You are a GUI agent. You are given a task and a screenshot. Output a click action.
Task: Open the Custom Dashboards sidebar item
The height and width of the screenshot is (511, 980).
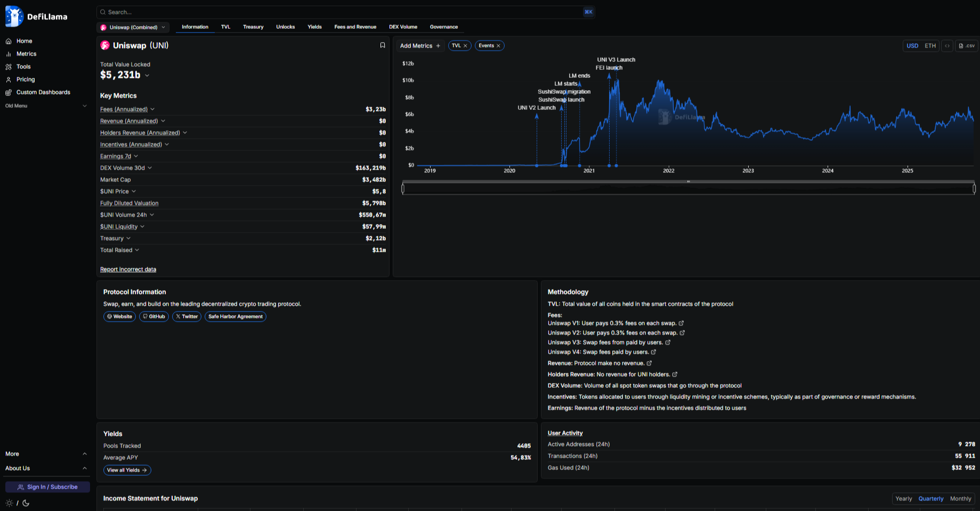43,92
